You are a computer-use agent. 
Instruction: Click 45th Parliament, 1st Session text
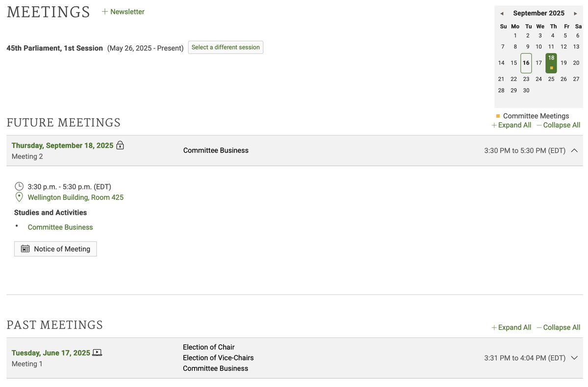[55, 48]
